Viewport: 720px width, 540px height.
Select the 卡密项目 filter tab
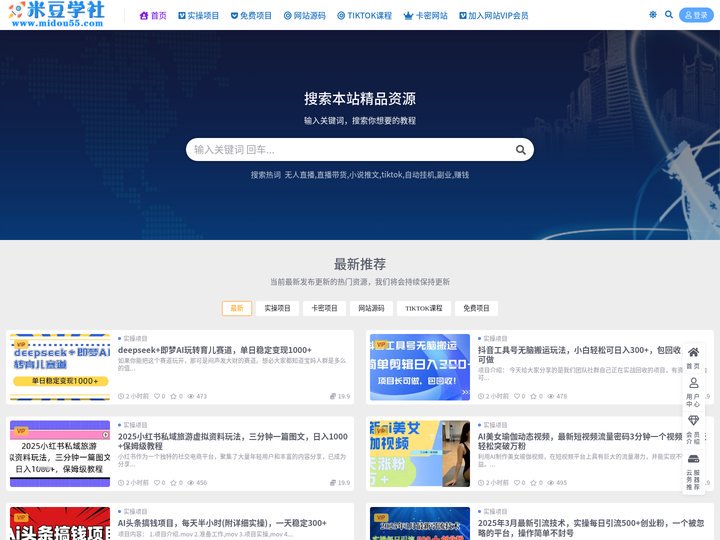[325, 308]
